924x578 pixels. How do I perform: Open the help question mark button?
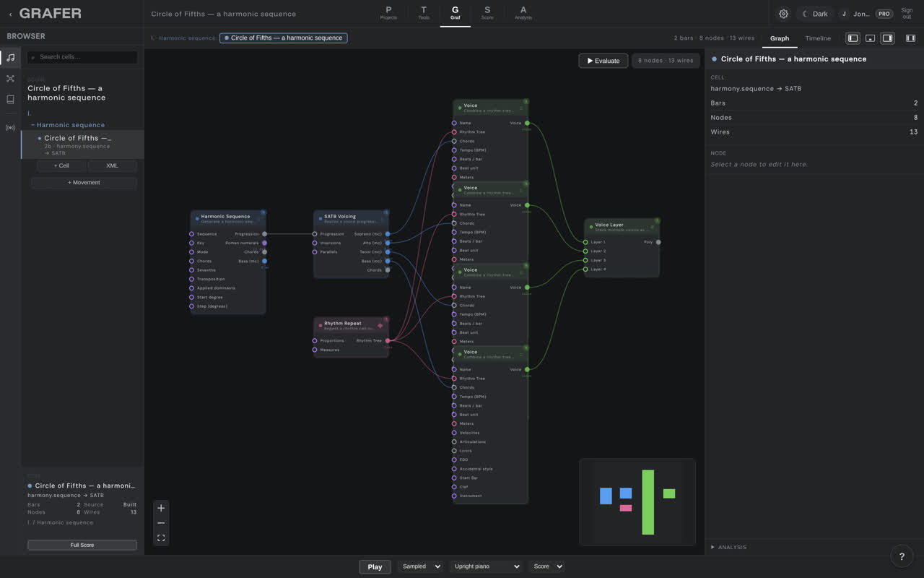coord(902,556)
